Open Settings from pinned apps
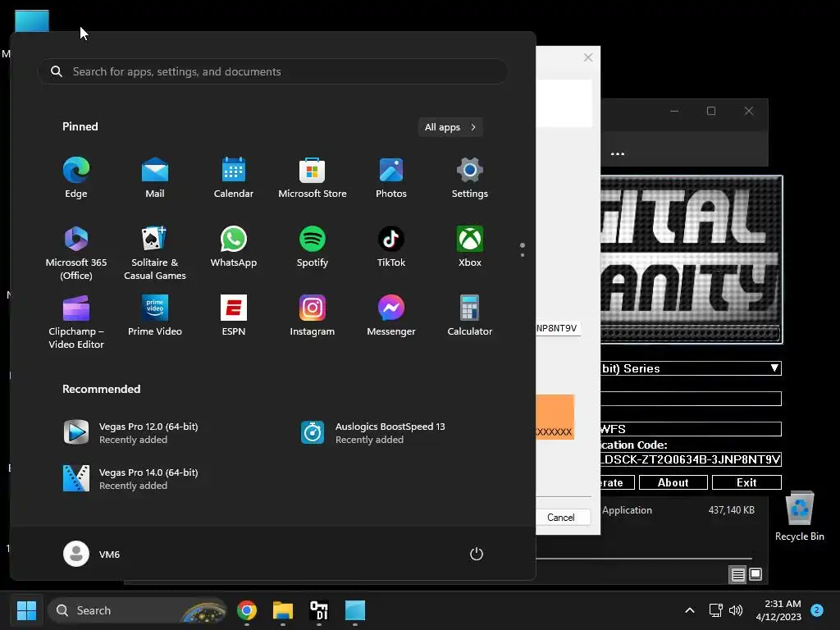 (470, 178)
